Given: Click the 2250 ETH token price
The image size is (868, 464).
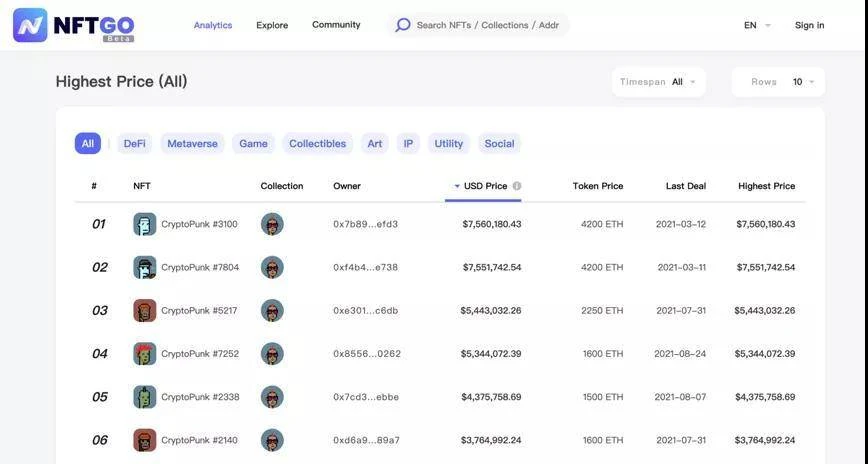Looking at the screenshot, I should 602,311.
